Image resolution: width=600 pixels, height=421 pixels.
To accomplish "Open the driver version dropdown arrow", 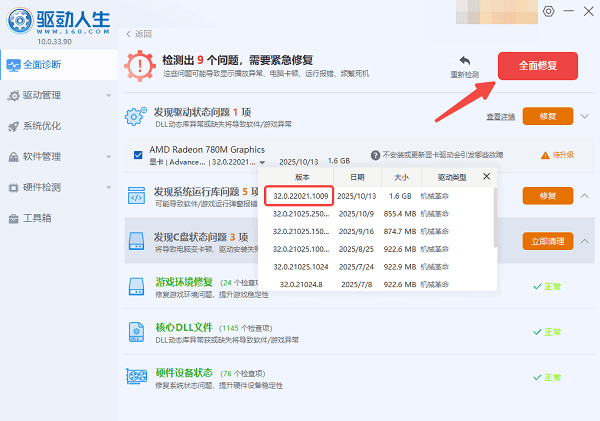I will pyautogui.click(x=262, y=161).
